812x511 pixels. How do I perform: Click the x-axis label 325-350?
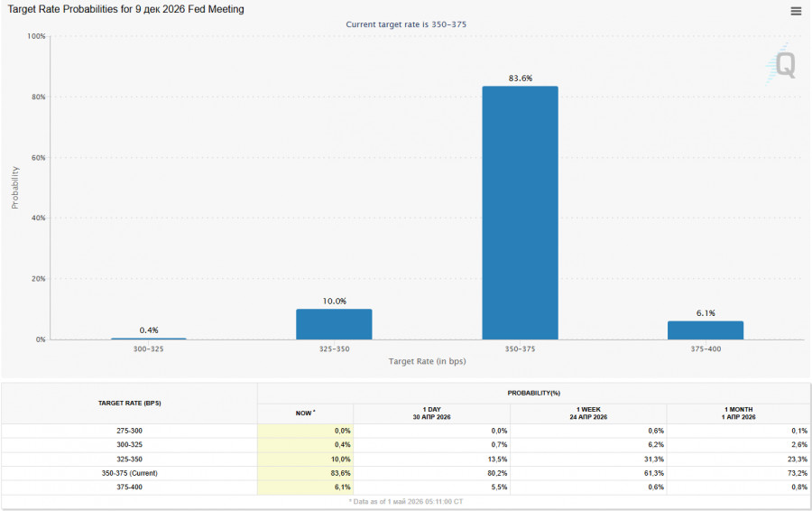[334, 349]
